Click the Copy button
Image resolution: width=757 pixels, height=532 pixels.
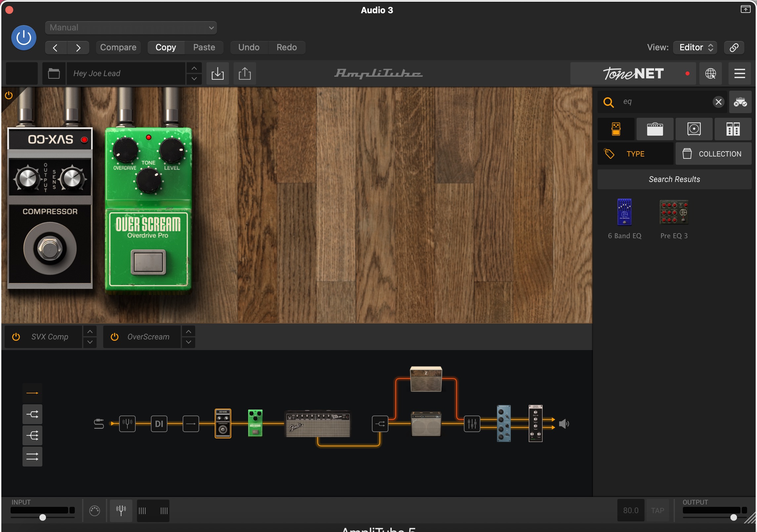point(166,48)
